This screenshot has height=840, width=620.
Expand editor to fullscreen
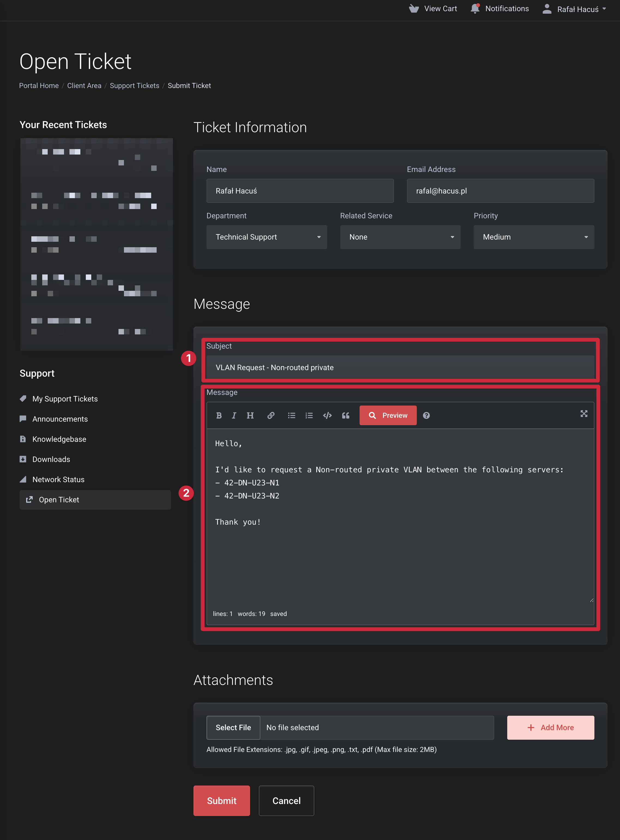click(583, 413)
